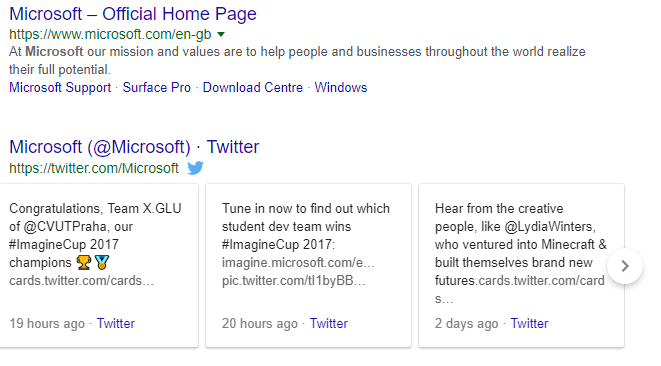Click the Twitter bird icon
Viewport: 661px width, 366px height.
pyautogui.click(x=195, y=168)
